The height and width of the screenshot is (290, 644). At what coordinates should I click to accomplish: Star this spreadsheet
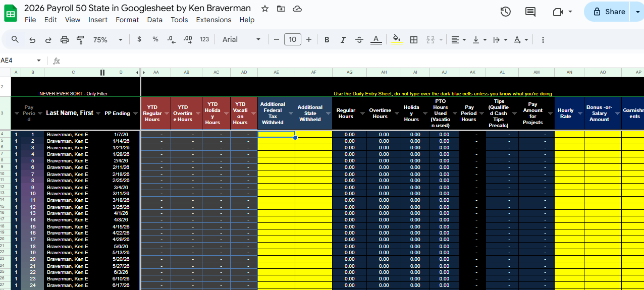265,9
